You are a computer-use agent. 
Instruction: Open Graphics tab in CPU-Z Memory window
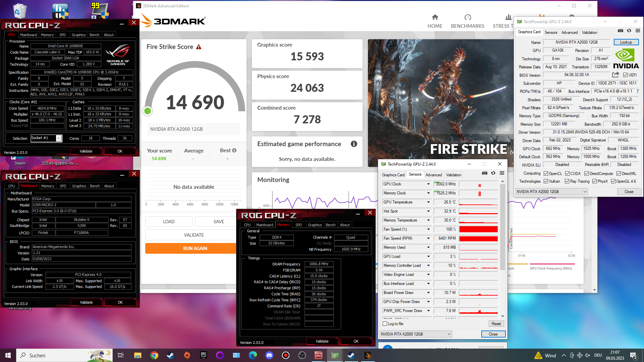(x=315, y=225)
